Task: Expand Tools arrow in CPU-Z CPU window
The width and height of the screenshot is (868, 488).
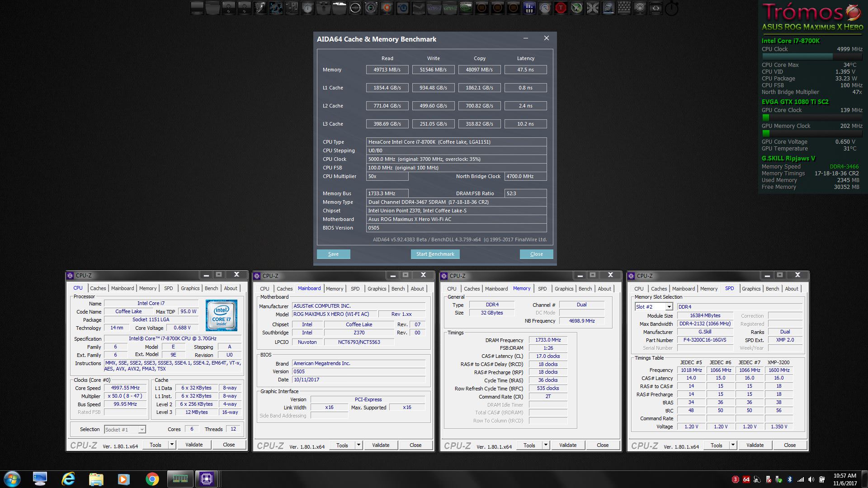Action: 172,445
